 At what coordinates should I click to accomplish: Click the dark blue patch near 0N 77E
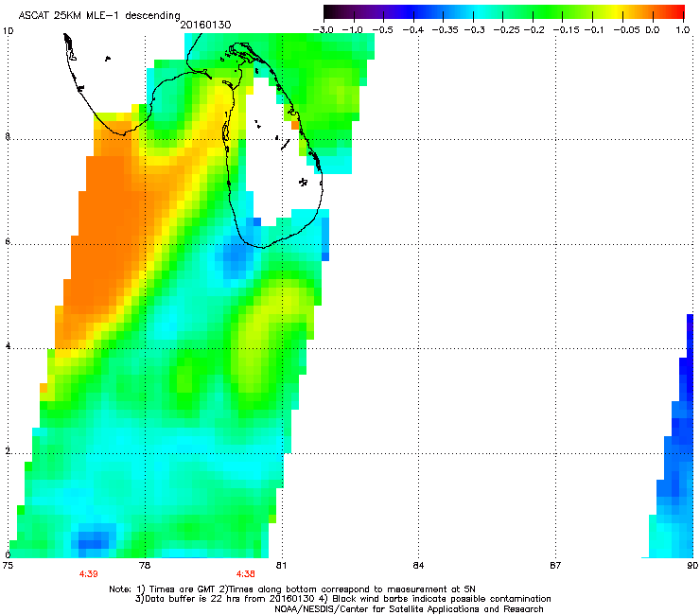[x=94, y=539]
